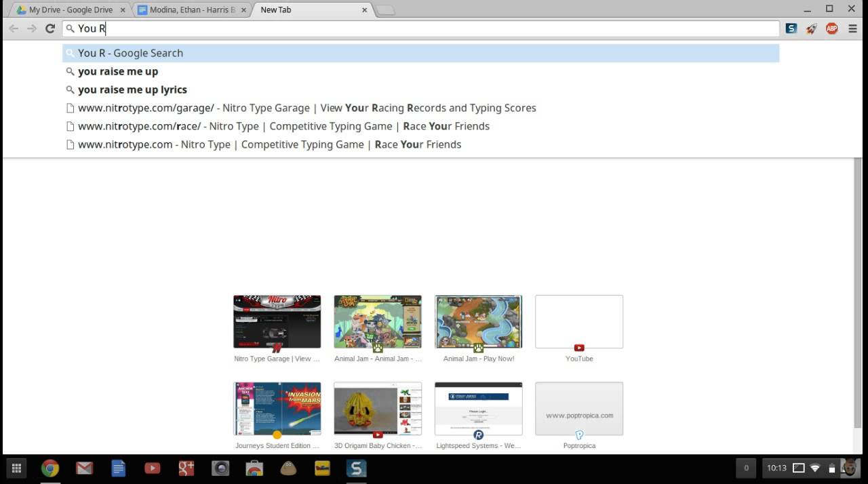
Task: Open the Lightspeed Systems thumbnail
Action: click(478, 409)
